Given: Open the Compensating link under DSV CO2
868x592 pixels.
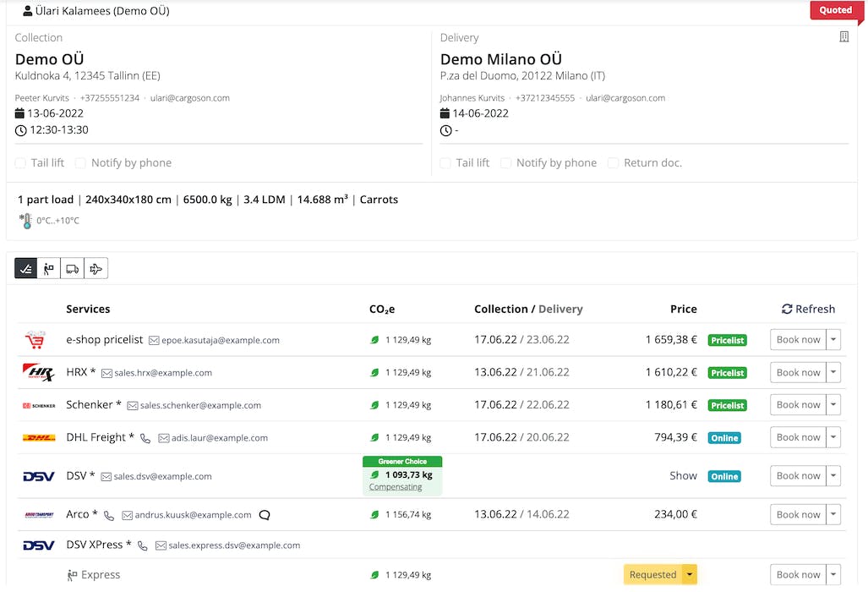Looking at the screenshot, I should [396, 487].
